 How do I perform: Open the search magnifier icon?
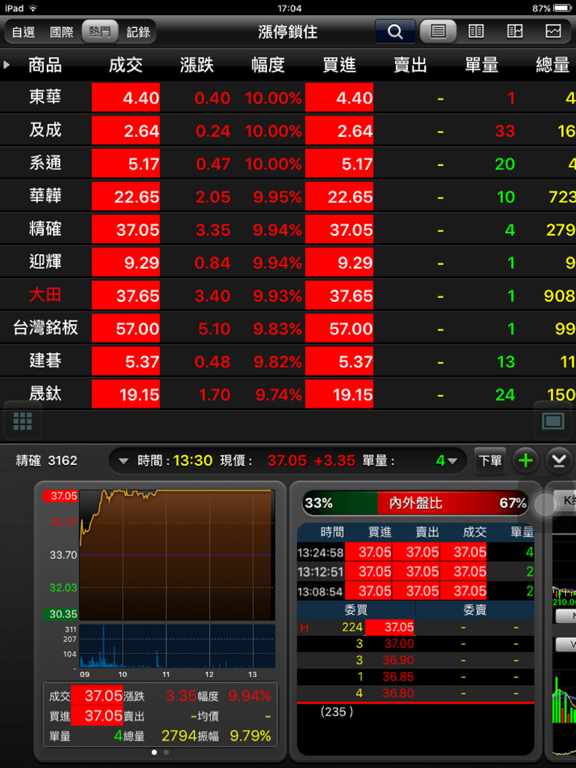pyautogui.click(x=395, y=32)
